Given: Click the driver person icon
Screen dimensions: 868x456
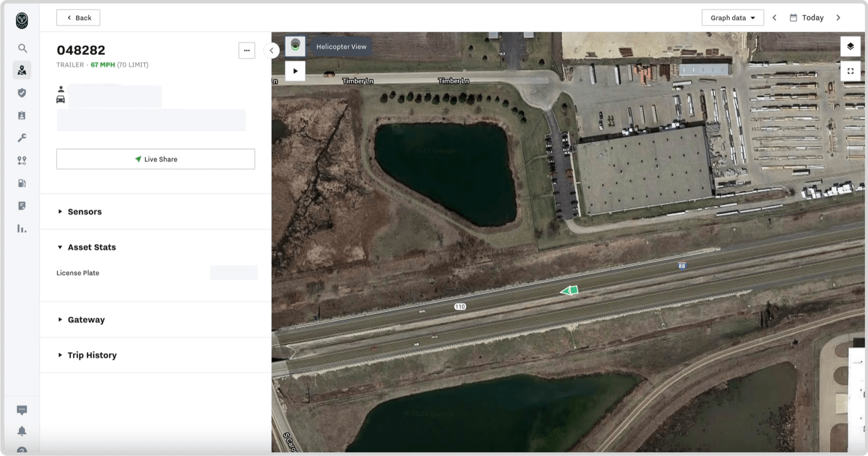Looking at the screenshot, I should tap(61, 89).
